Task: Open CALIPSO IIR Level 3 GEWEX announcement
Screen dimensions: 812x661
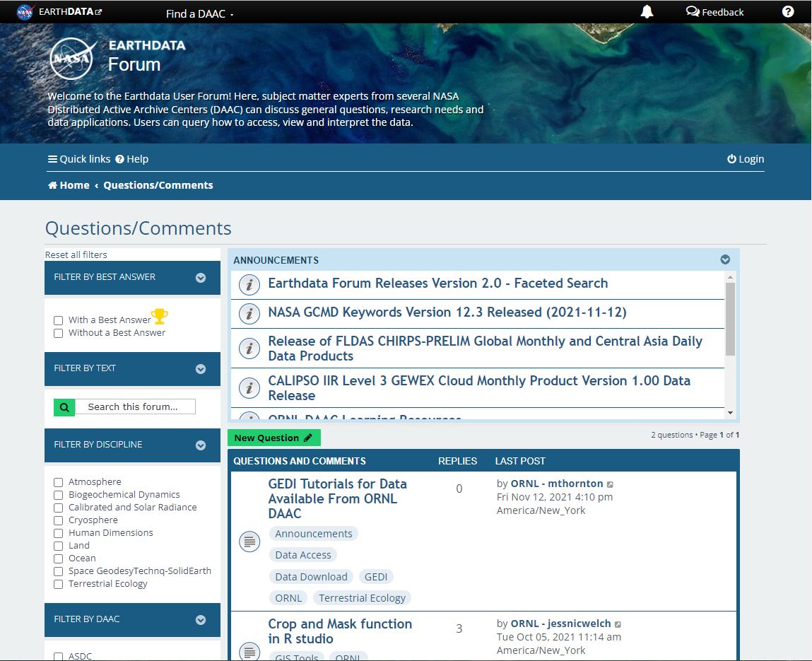Action: click(x=479, y=388)
